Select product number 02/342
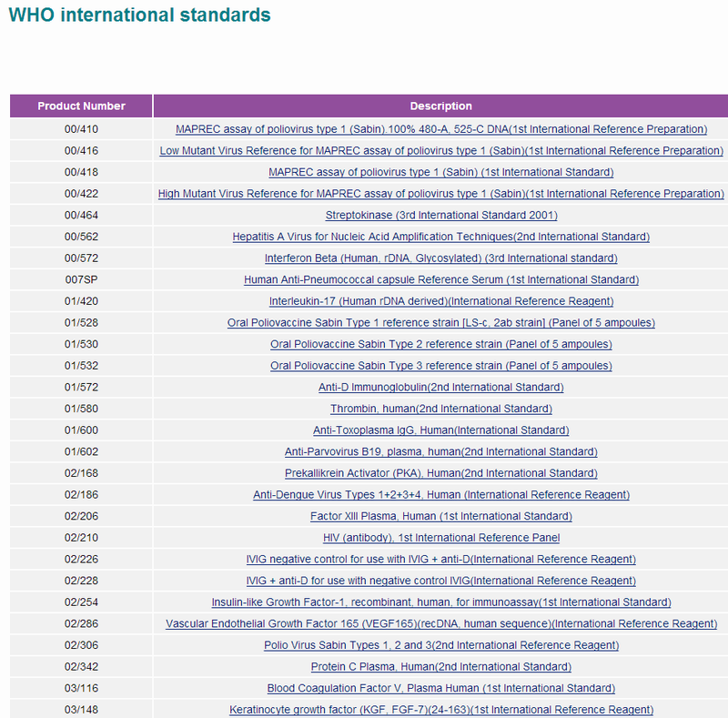The width and height of the screenshot is (728, 718). 81,667
